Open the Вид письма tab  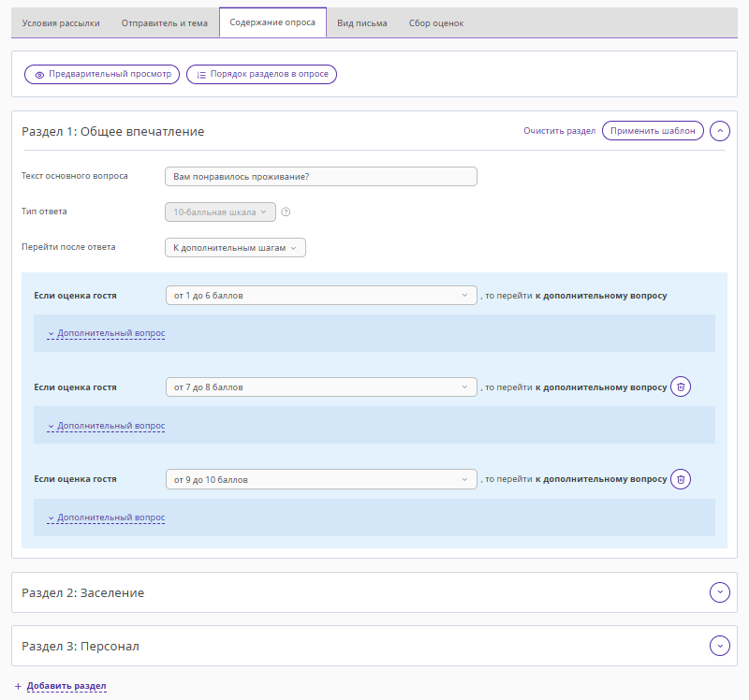click(x=362, y=22)
